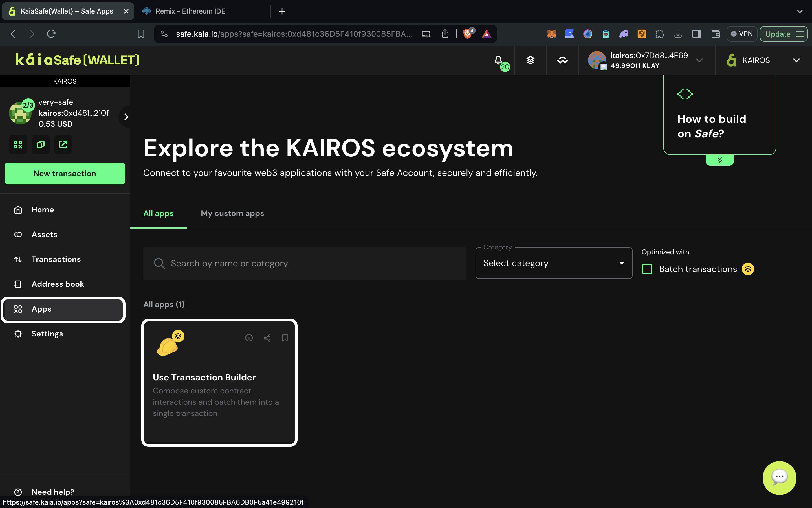Click the share icon on Transaction Builder card

point(267,338)
